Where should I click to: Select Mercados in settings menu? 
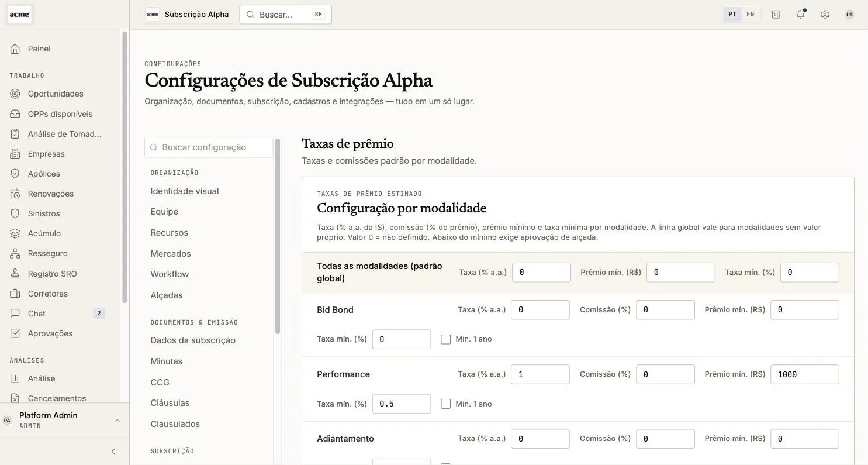171,254
